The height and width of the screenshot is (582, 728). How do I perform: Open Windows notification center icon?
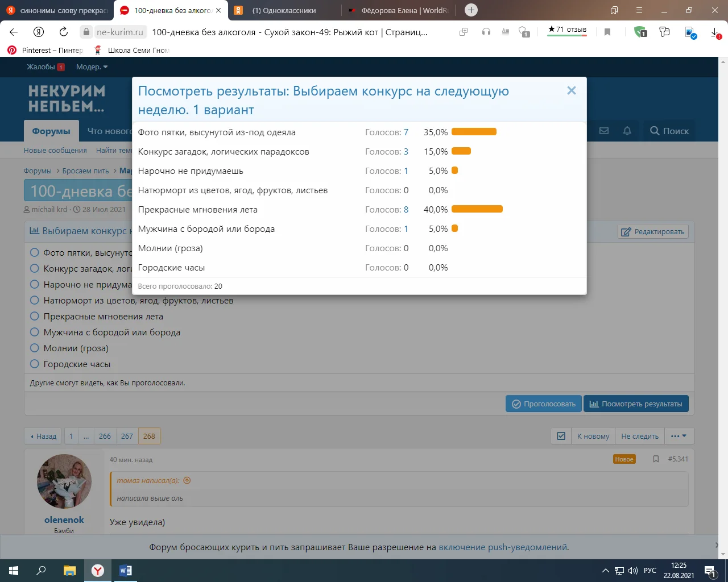(710, 571)
